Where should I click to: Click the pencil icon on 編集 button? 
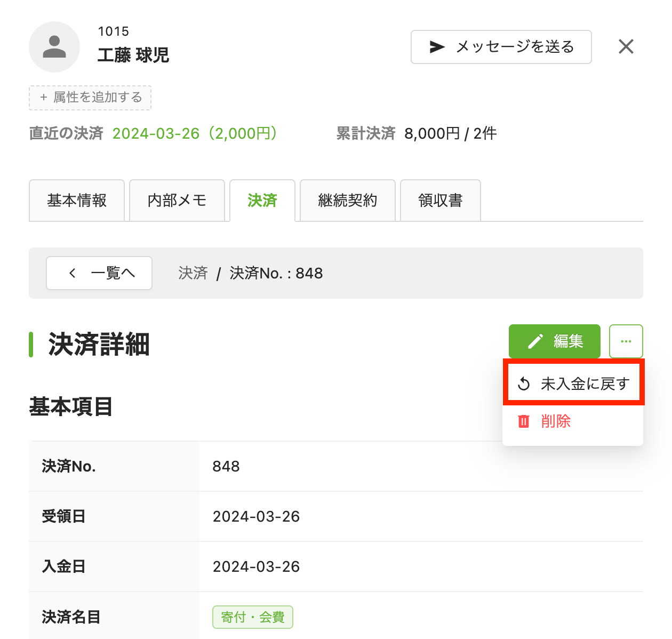(x=535, y=341)
